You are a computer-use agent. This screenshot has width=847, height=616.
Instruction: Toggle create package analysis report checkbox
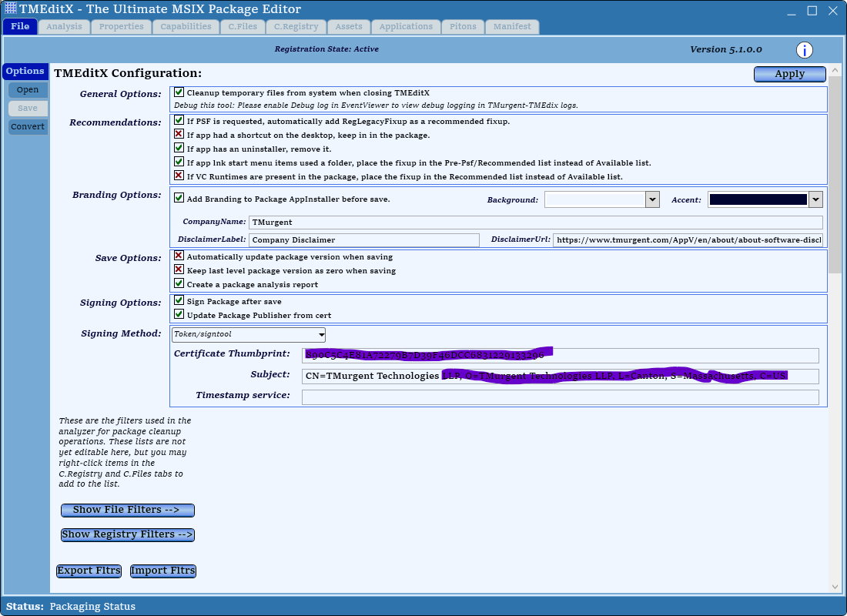pos(179,283)
